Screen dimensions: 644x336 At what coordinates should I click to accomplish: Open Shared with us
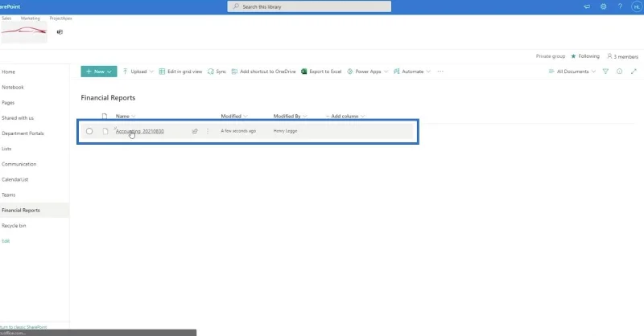point(18,118)
